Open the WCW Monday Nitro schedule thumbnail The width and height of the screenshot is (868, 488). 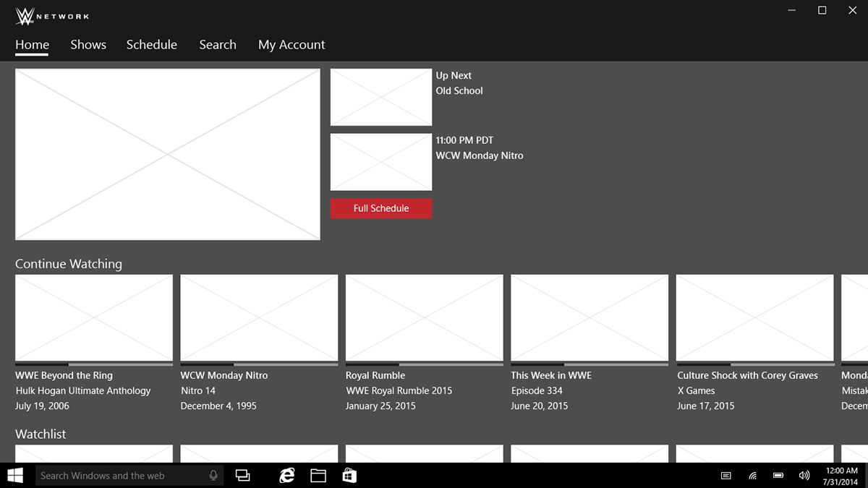tap(381, 162)
